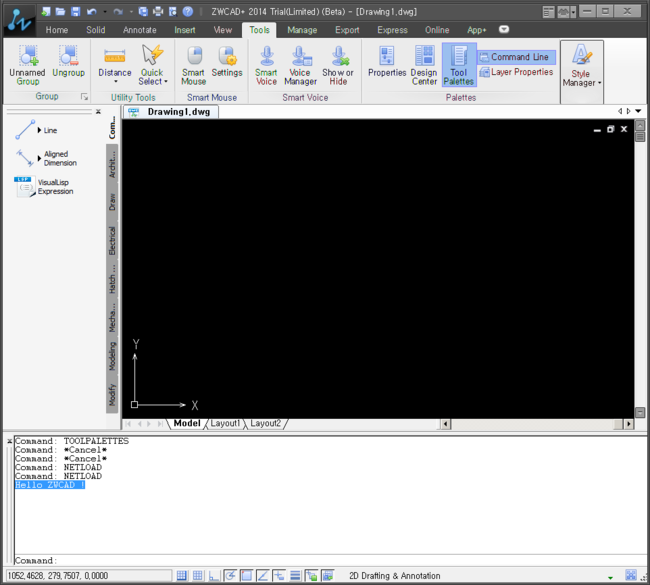The width and height of the screenshot is (650, 585).
Task: Open Help with the question mark icon
Action: (188, 12)
